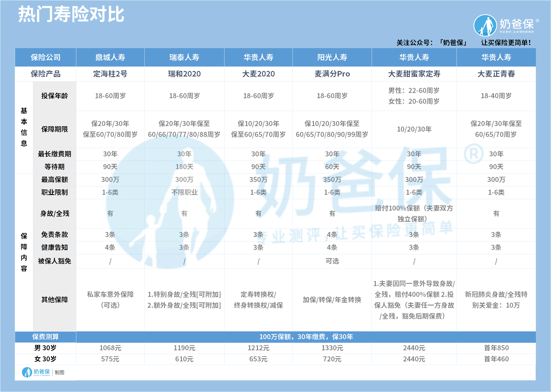Click the 可选 cell for 麦满分Pro
Viewport: 551px width, 392px height.
(332, 261)
